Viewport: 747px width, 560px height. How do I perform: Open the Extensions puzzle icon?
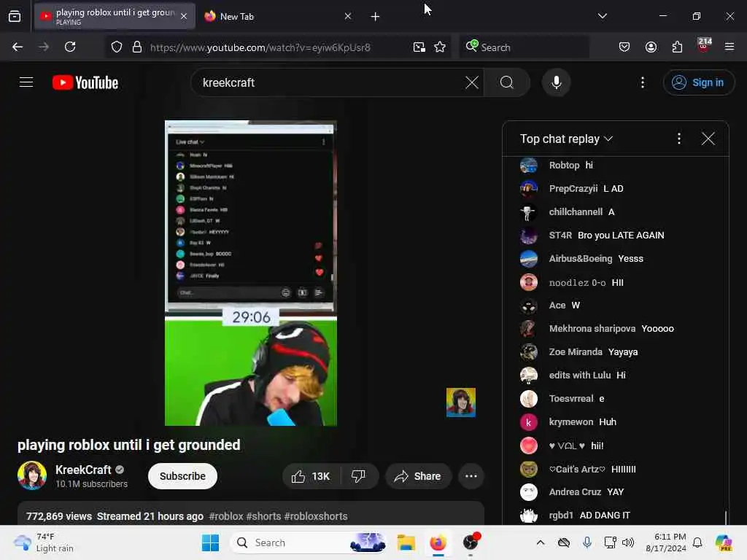[x=677, y=47]
